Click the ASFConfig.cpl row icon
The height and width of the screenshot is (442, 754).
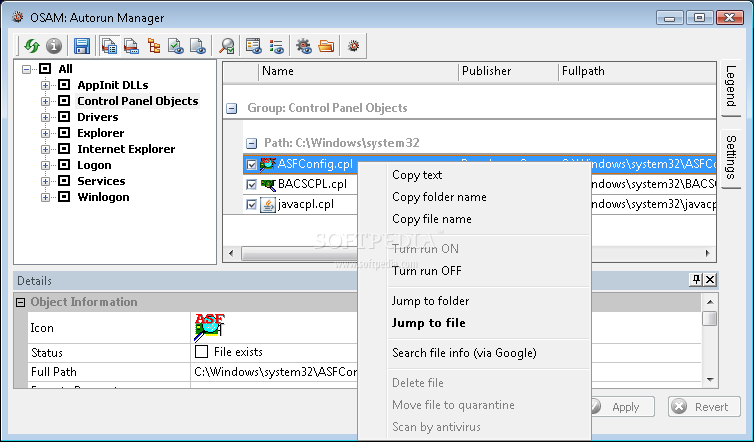tap(268, 164)
